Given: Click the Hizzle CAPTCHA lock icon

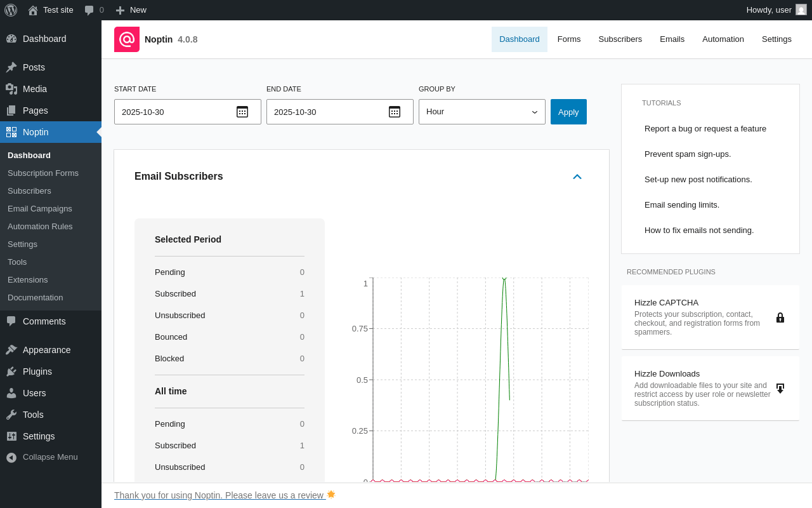Looking at the screenshot, I should pyautogui.click(x=780, y=317).
